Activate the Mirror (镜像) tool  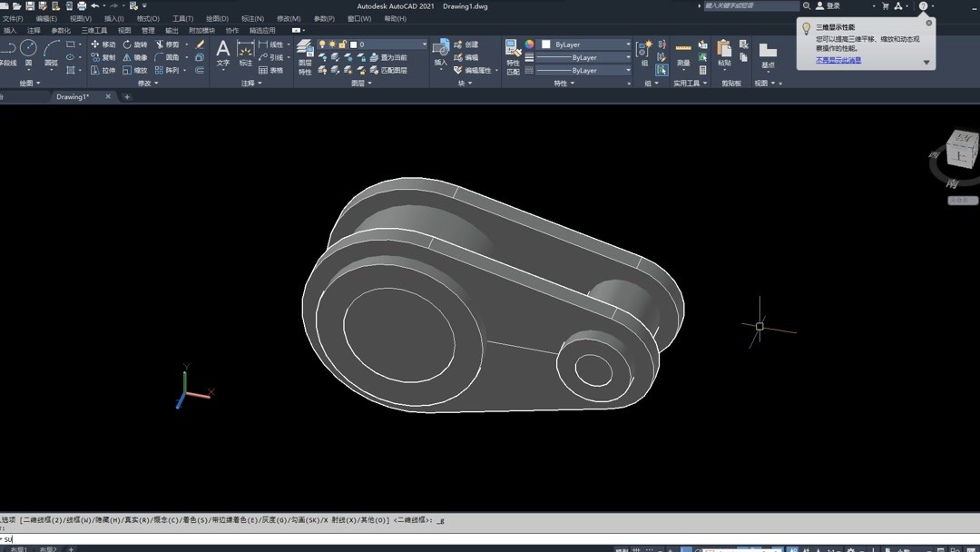click(134, 57)
